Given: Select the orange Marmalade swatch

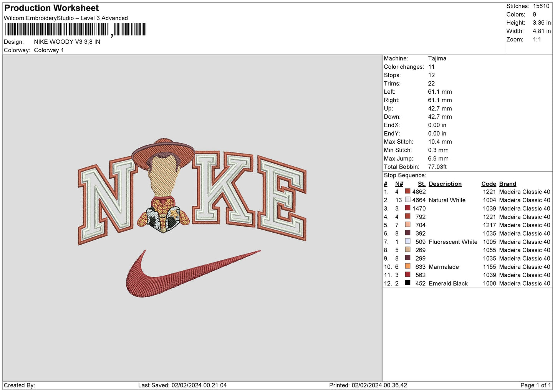Looking at the screenshot, I should 408,266.
